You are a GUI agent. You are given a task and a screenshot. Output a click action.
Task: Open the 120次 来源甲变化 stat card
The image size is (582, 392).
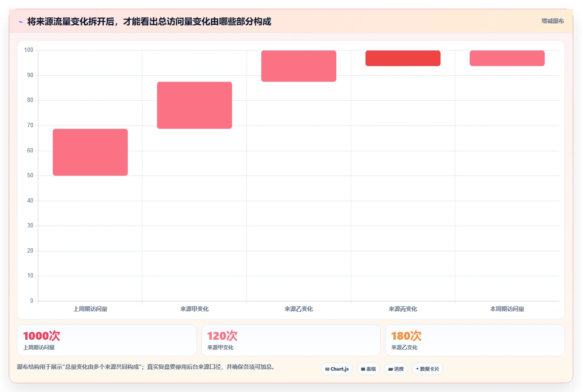[291, 340]
